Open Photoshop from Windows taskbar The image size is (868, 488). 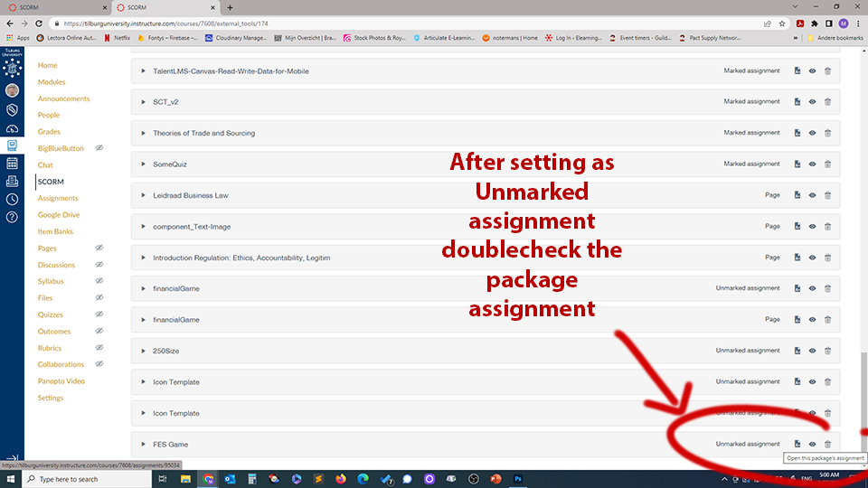click(518, 479)
